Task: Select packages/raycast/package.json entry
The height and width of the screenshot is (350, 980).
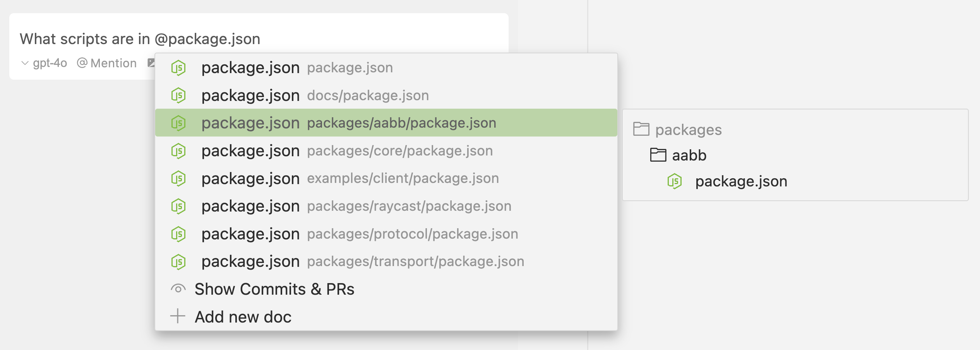Action: [409, 206]
